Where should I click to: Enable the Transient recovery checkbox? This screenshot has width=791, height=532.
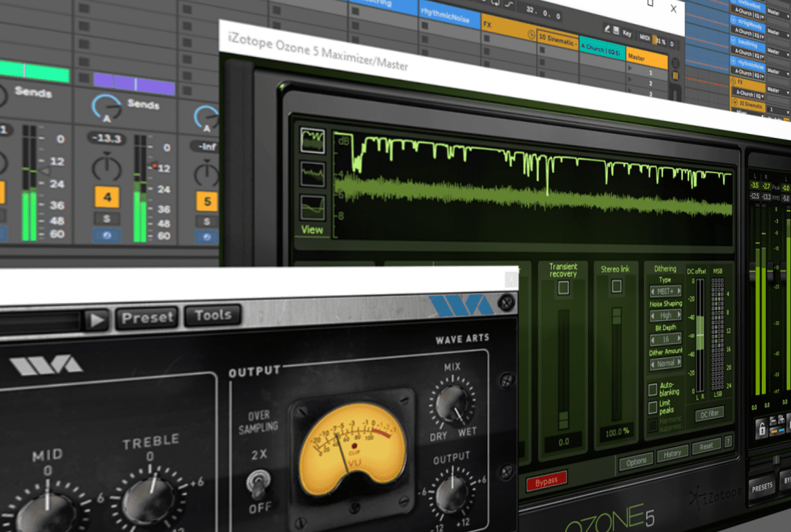point(563,288)
